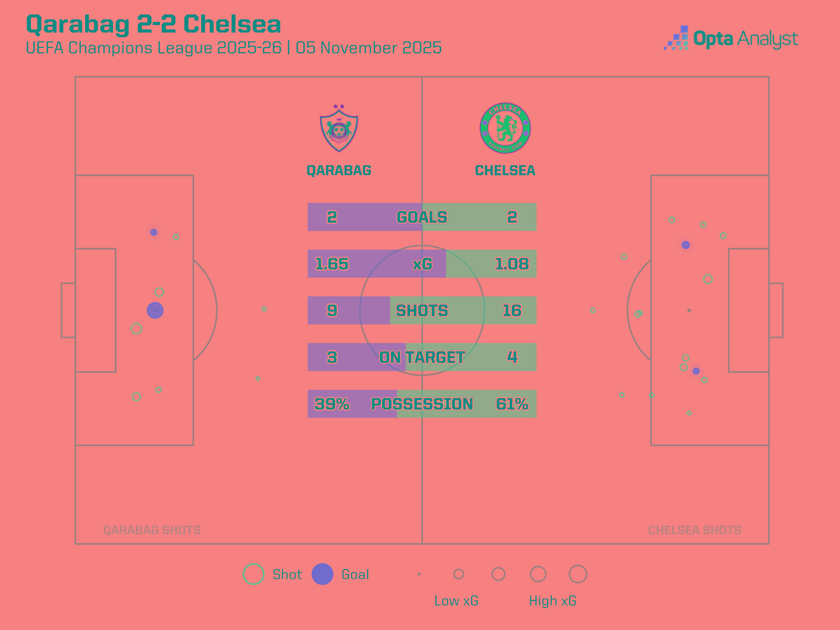The width and height of the screenshot is (840, 630).
Task: Click the POSSESSION stat bar label
Action: (422, 404)
